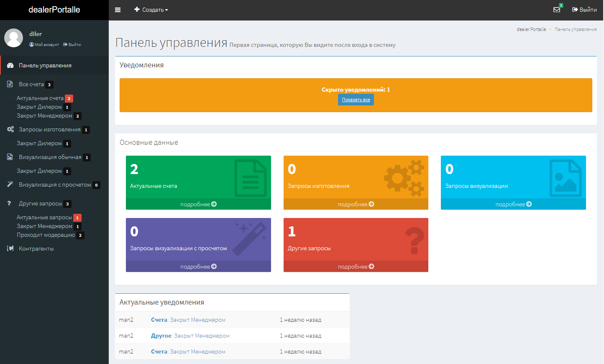Select Панель управления in the sidebar

click(45, 65)
